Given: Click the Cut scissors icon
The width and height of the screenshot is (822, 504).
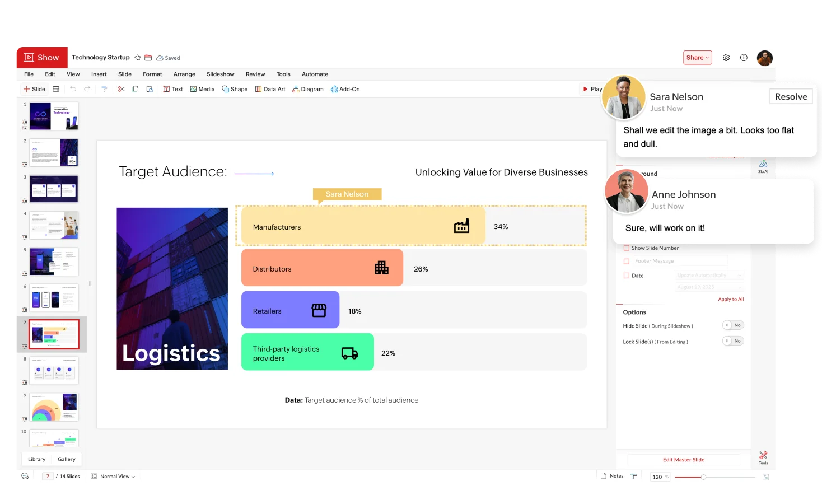Looking at the screenshot, I should pyautogui.click(x=121, y=89).
